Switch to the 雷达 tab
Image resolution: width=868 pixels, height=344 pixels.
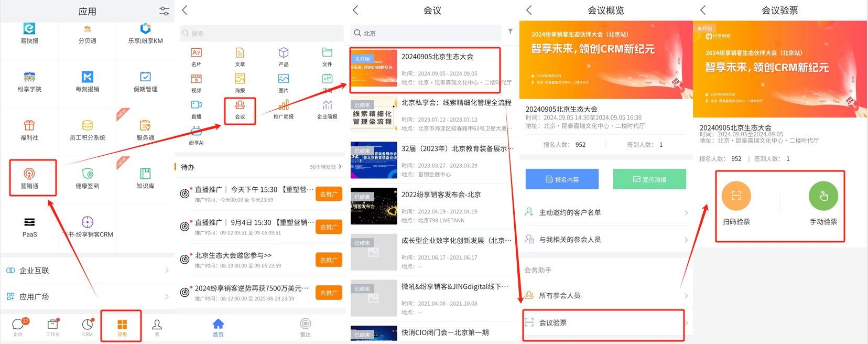click(306, 327)
